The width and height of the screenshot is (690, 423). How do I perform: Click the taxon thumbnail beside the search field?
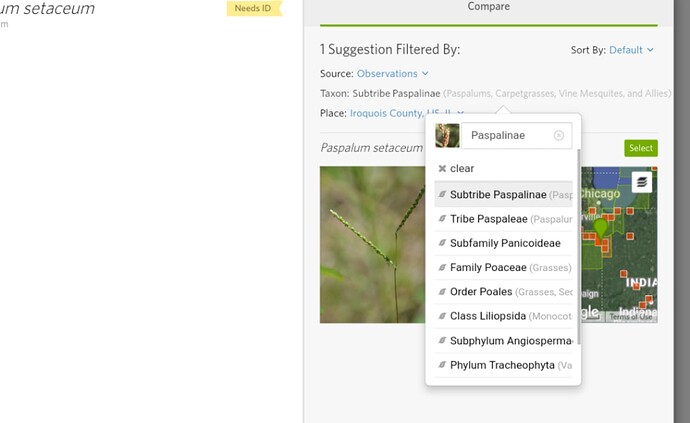[447, 135]
